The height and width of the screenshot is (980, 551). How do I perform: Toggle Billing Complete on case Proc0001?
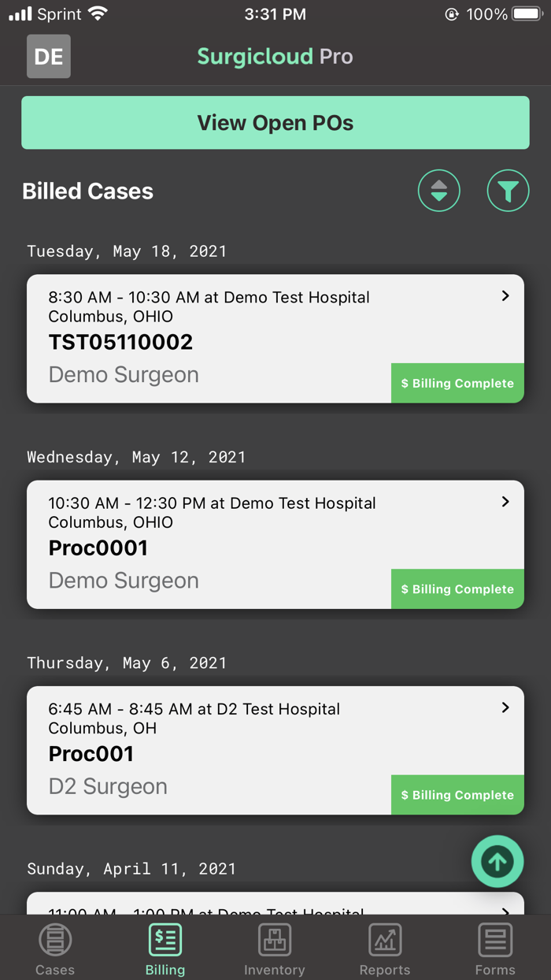[x=457, y=588]
